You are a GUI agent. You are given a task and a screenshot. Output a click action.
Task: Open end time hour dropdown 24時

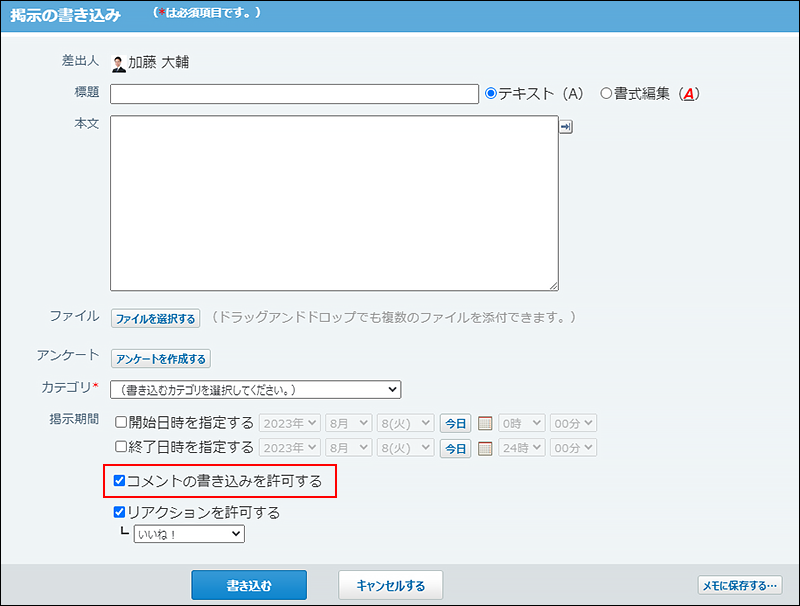(x=521, y=447)
